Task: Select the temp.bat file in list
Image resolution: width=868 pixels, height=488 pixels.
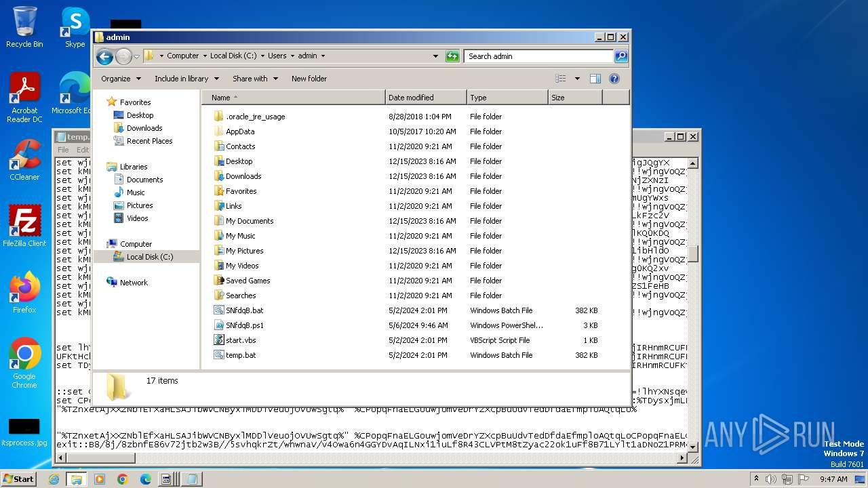Action: [x=241, y=355]
